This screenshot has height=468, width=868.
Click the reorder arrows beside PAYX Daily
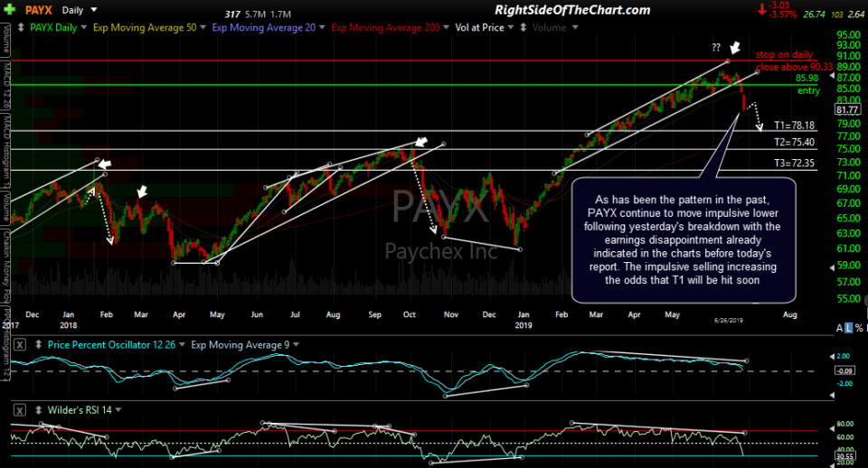[21, 27]
